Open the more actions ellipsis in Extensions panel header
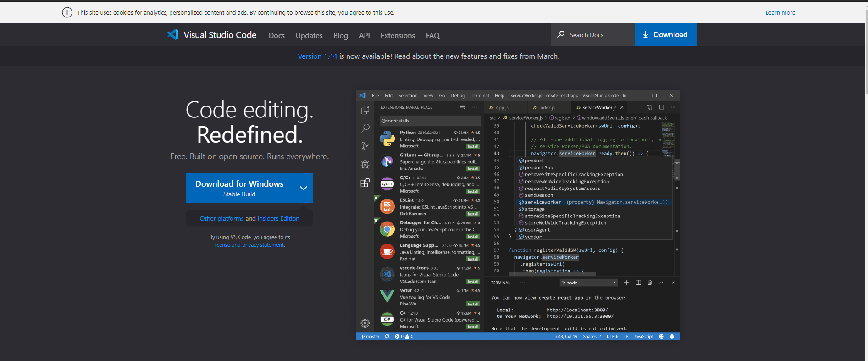Viewport: 868px width, 361px height. click(x=475, y=107)
